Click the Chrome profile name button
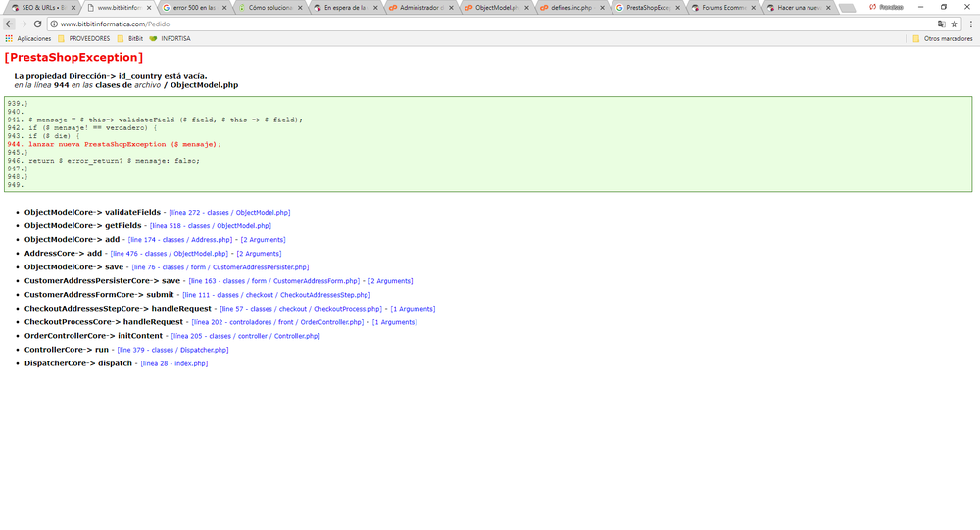 click(x=886, y=7)
